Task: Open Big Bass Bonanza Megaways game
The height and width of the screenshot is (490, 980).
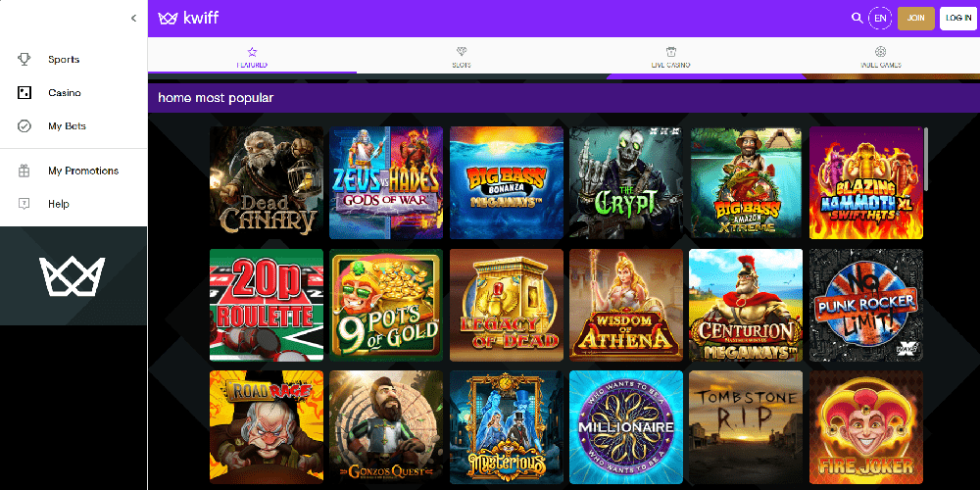Action: tap(507, 182)
